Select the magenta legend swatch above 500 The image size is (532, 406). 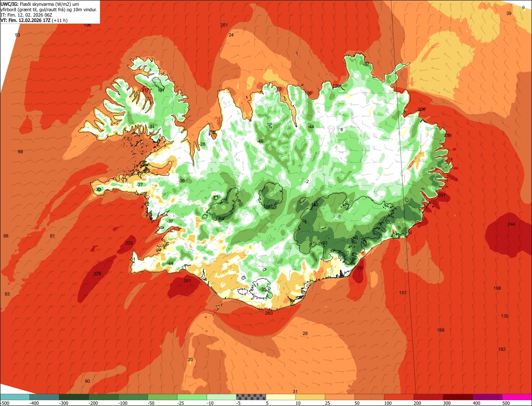click(517, 397)
